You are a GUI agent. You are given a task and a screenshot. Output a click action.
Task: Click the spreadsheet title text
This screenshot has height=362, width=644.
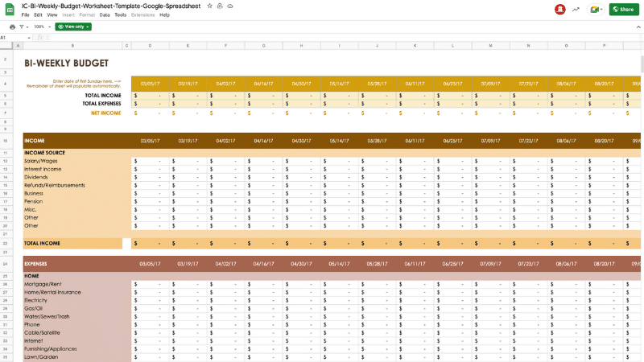click(x=111, y=6)
